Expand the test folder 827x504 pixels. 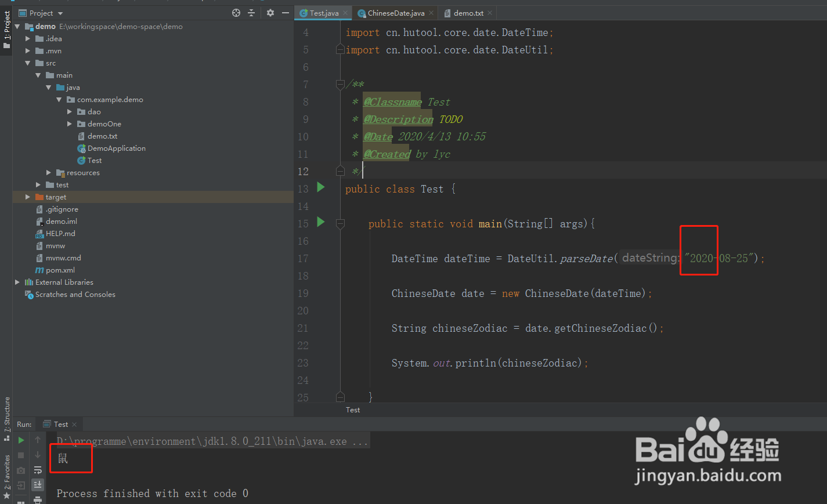38,185
